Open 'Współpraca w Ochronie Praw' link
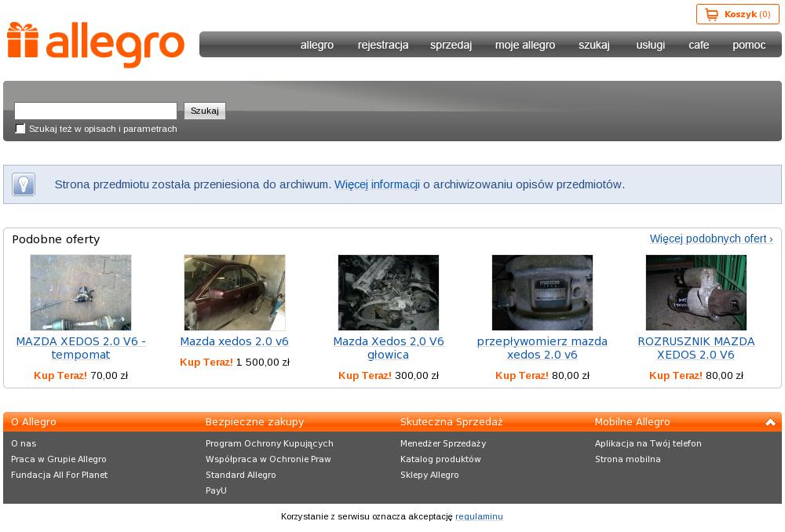The image size is (785, 532). [268, 459]
